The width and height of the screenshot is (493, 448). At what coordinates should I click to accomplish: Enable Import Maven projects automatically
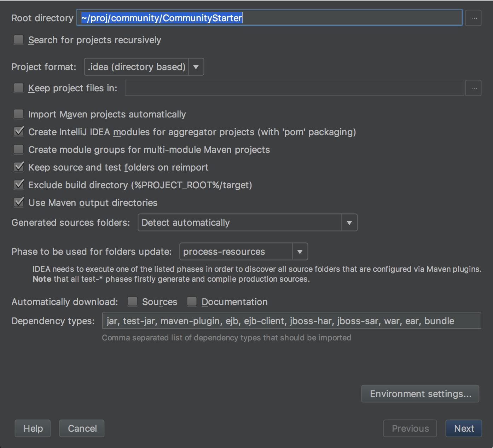tap(18, 114)
